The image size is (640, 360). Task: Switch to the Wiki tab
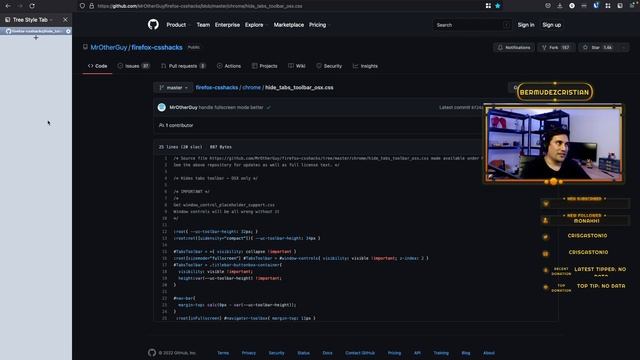(x=297, y=66)
